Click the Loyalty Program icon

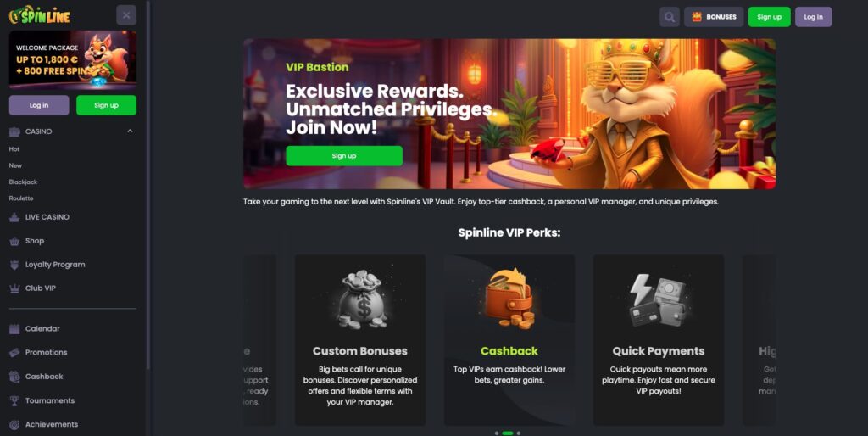[14, 265]
